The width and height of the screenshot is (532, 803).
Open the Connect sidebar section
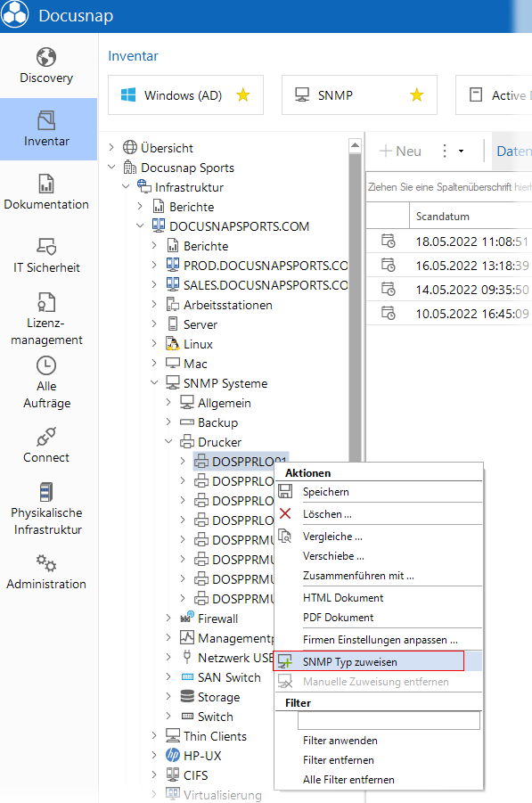(46, 445)
